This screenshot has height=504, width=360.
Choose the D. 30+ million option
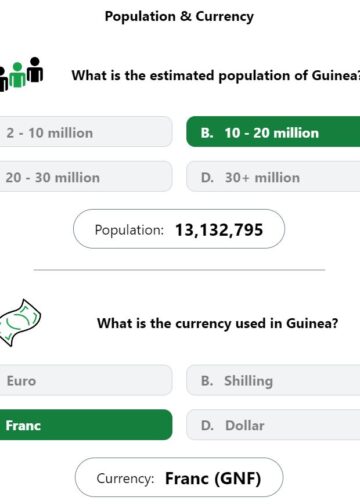tap(273, 176)
